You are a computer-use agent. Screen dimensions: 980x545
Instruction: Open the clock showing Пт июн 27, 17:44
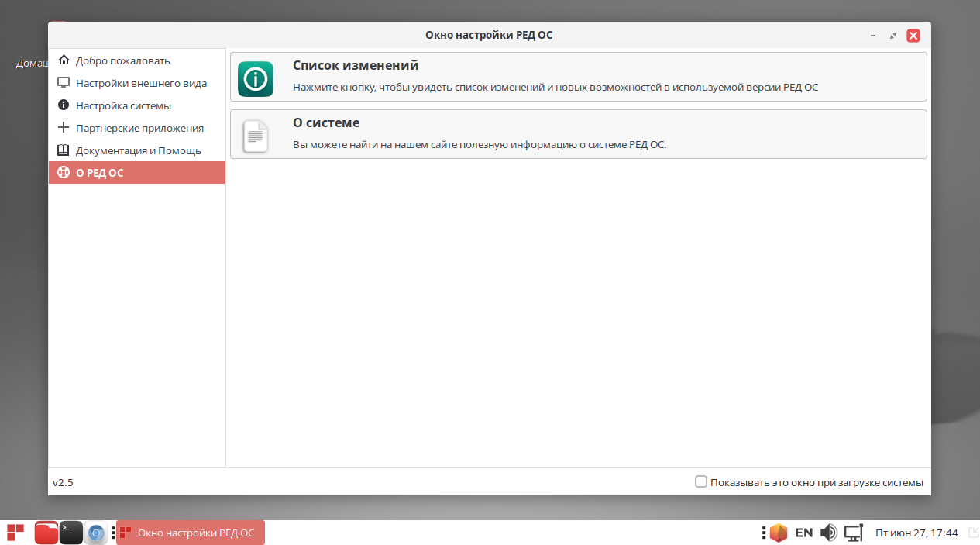click(x=916, y=533)
